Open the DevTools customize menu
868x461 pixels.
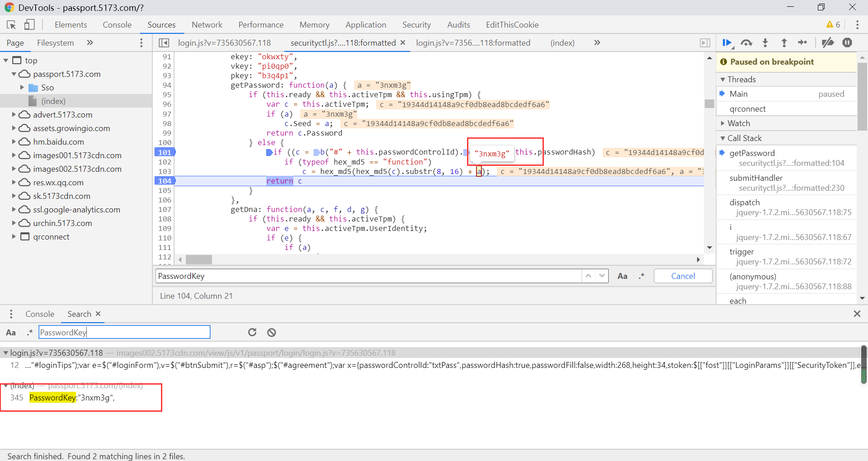[857, 24]
